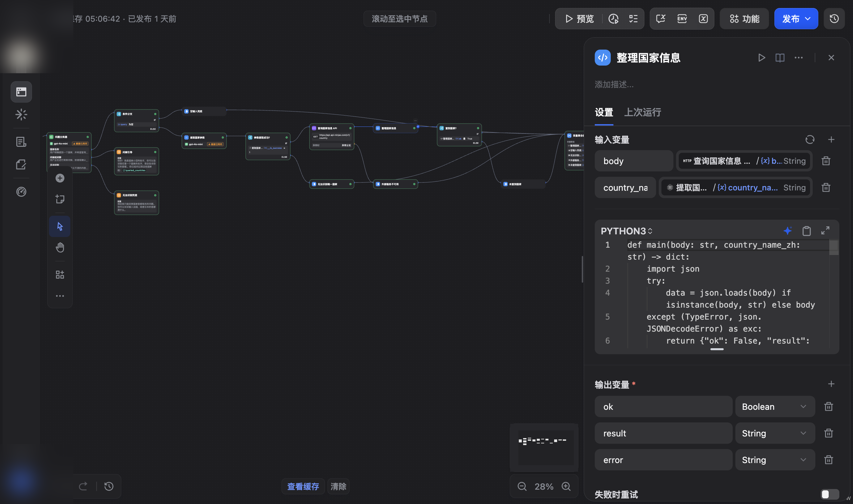Select the hand pan tool
The height and width of the screenshot is (504, 853).
60,247
